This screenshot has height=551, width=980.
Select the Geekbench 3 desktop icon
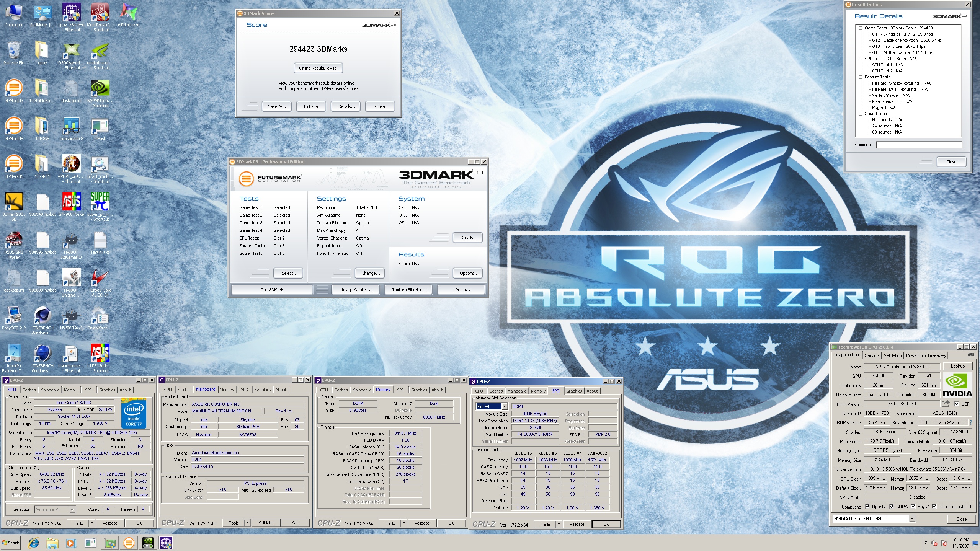click(x=71, y=129)
